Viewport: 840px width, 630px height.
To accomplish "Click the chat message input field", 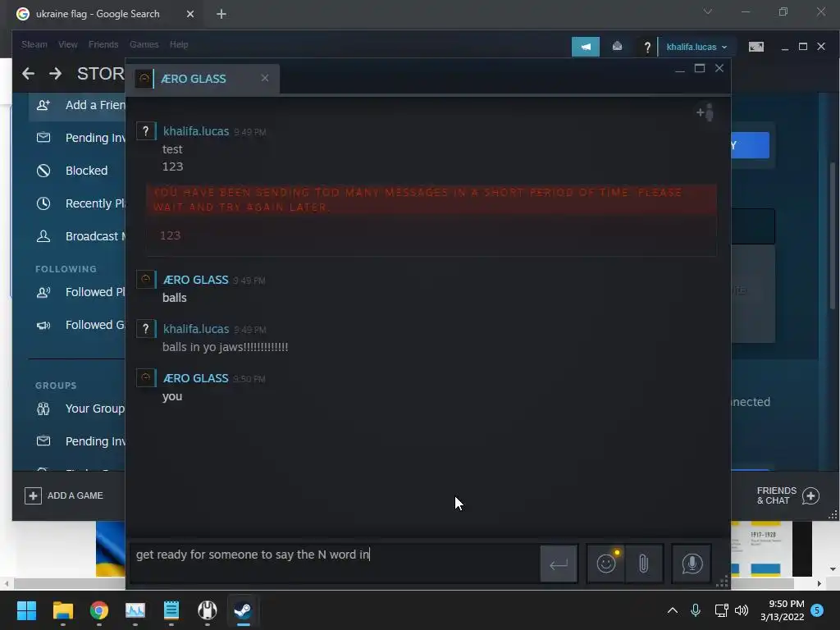I will (334, 563).
